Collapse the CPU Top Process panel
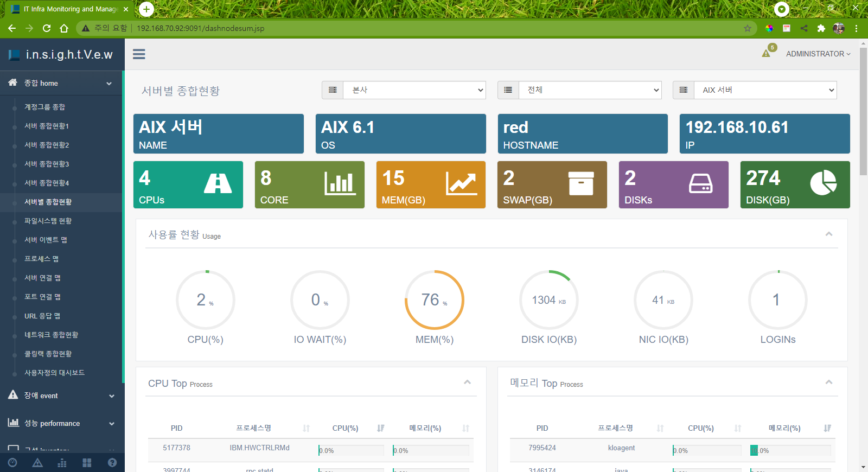 pos(467,382)
